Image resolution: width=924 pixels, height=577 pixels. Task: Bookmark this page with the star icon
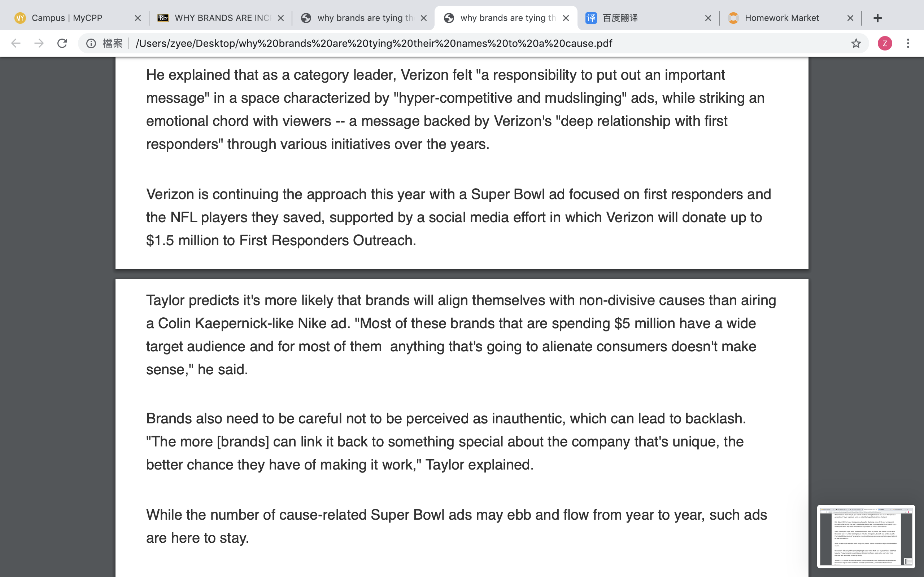click(856, 44)
